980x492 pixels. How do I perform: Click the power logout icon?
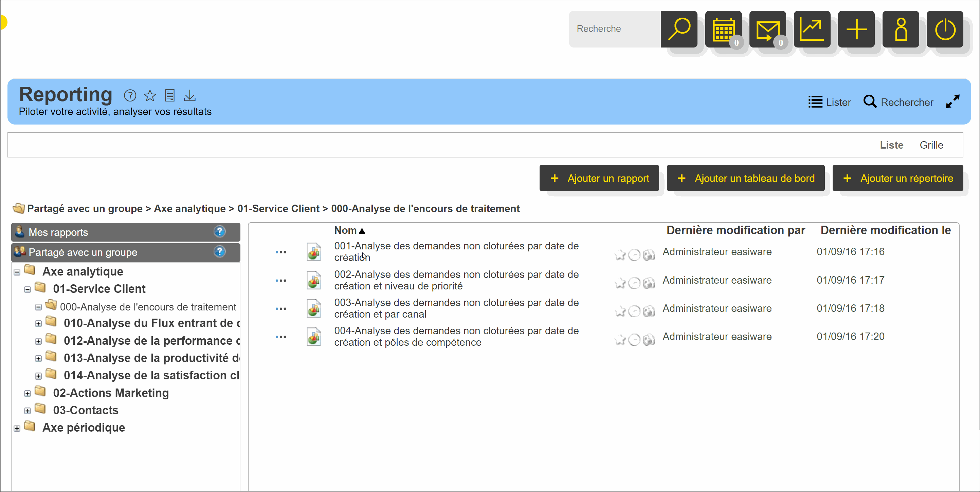[x=945, y=29]
